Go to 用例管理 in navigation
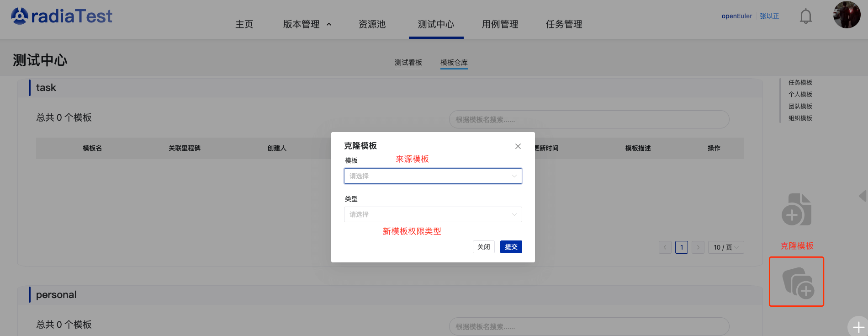This screenshot has width=868, height=336. pos(500,24)
